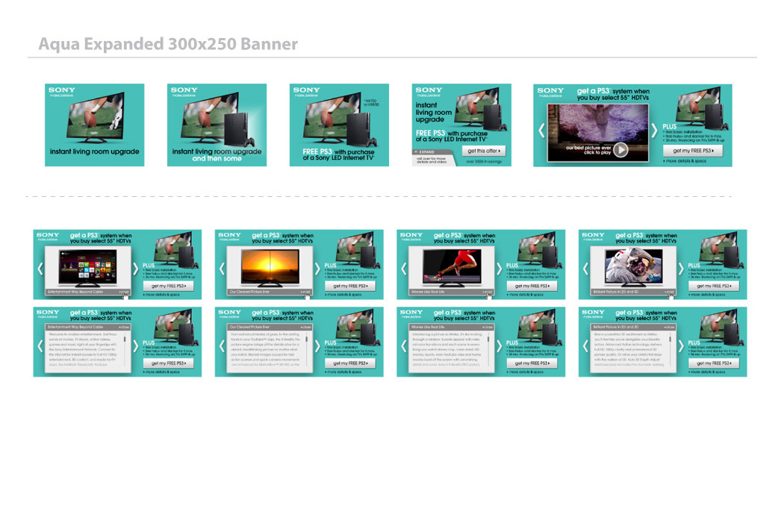784x532 pixels.
Task: Click 'get my FREE PS3' beside smart TV apps slide
Action: (x=169, y=287)
